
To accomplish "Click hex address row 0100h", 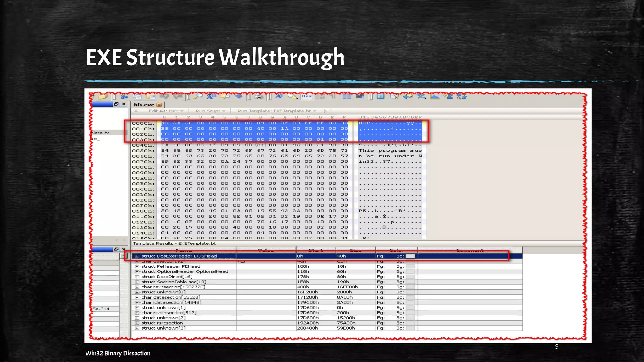I will (143, 211).
